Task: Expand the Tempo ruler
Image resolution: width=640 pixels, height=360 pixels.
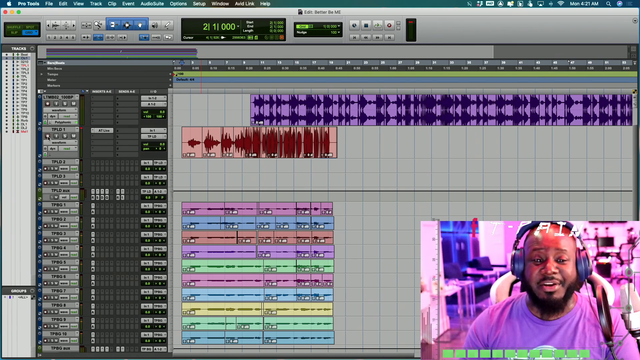Action: pyautogui.click(x=41, y=74)
